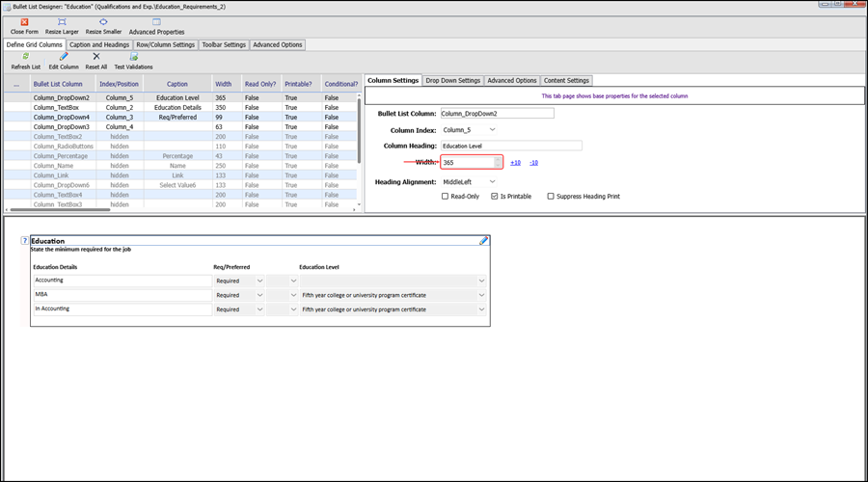Screen dimensions: 868x482
Task: Click the Read Only? column header
Action: [260, 84]
